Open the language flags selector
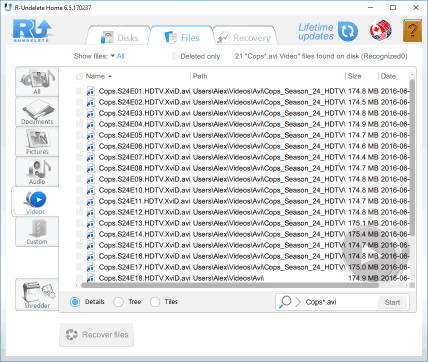Image resolution: width=428 pixels, height=362 pixels. click(x=381, y=31)
